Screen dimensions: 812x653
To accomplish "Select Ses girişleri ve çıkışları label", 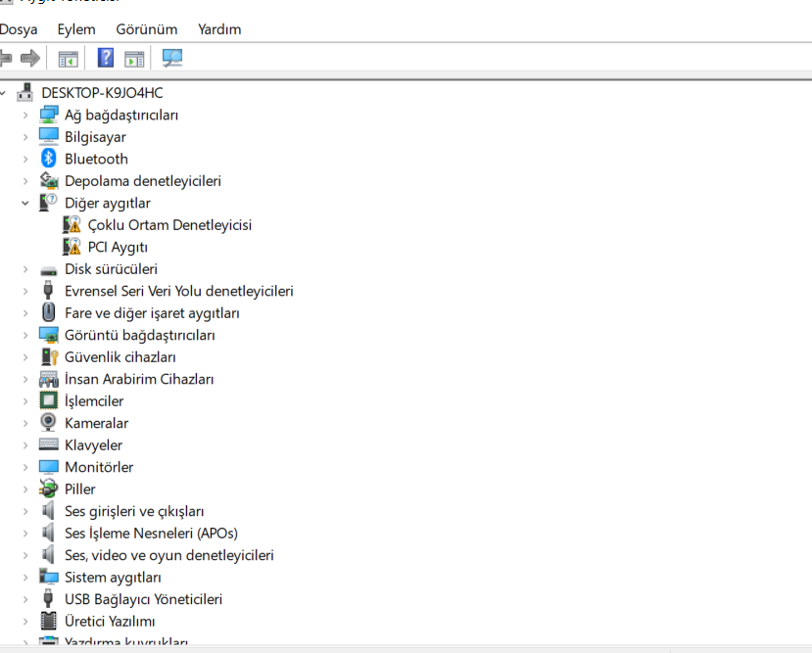I will click(134, 511).
